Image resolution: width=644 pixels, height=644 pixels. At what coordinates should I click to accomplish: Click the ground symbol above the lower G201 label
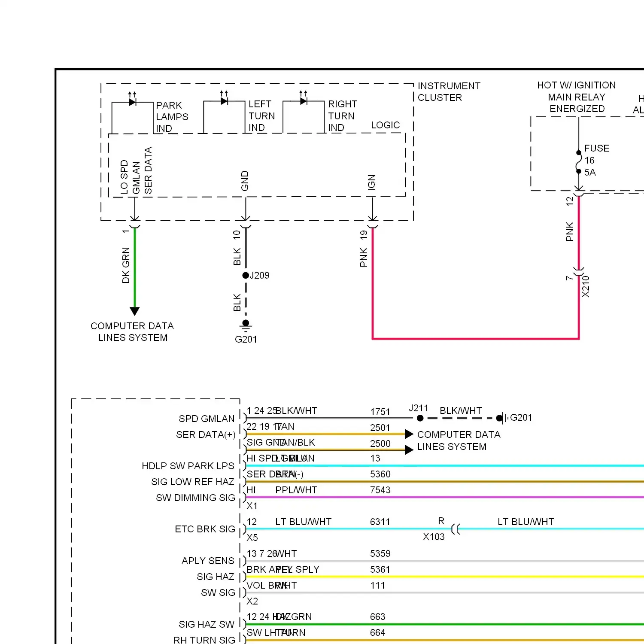pos(246,326)
